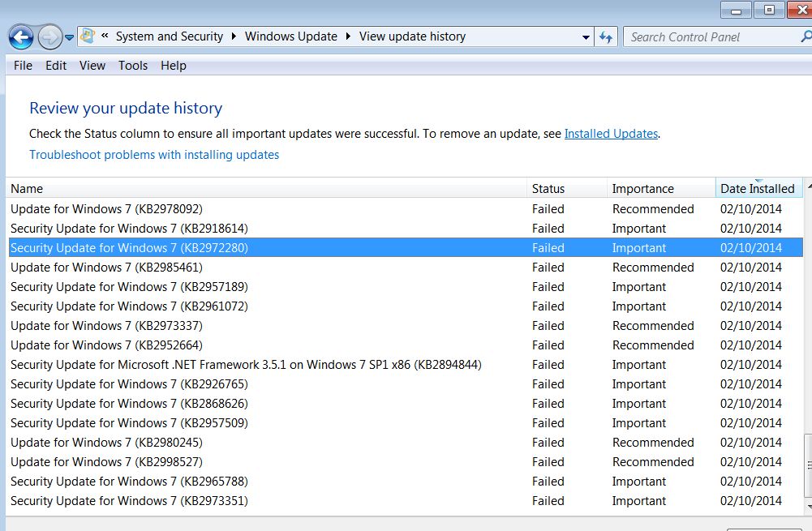812x531 pixels.
Task: Go to Windows Update breadcrumb
Action: [291, 36]
